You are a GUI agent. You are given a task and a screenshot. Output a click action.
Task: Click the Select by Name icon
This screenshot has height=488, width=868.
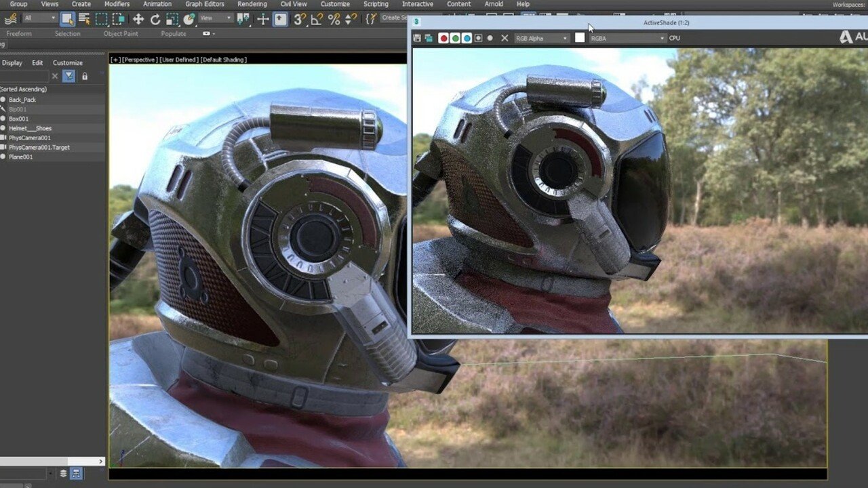point(84,19)
